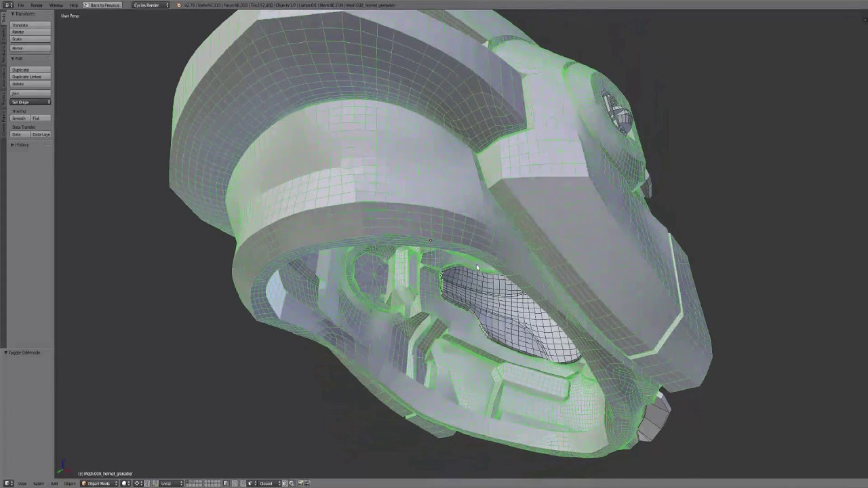This screenshot has width=868, height=488.
Task: Open the 3D view editor type selector
Action: [8, 483]
